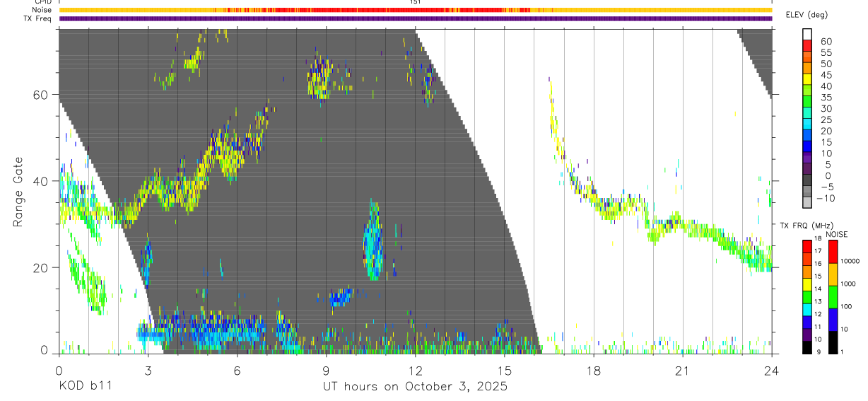This screenshot has height=401, width=868.
Task: Click the black bottom swatch of TX FRQ colorbar
Action: [x=807, y=347]
